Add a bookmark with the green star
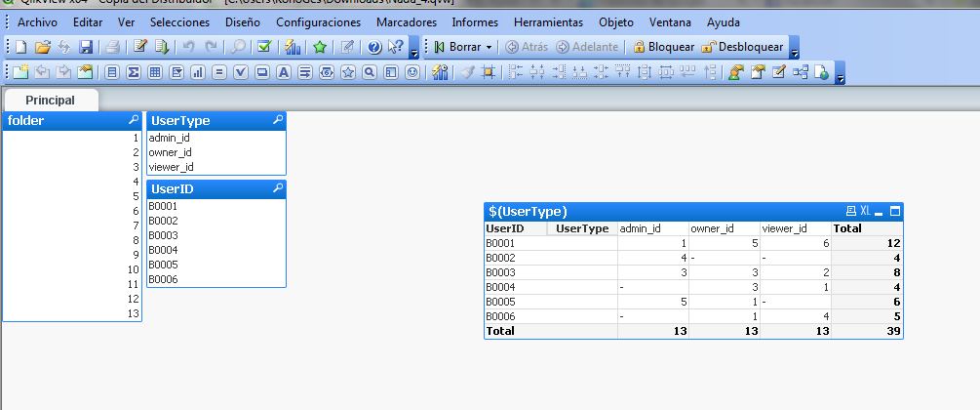 click(x=320, y=47)
